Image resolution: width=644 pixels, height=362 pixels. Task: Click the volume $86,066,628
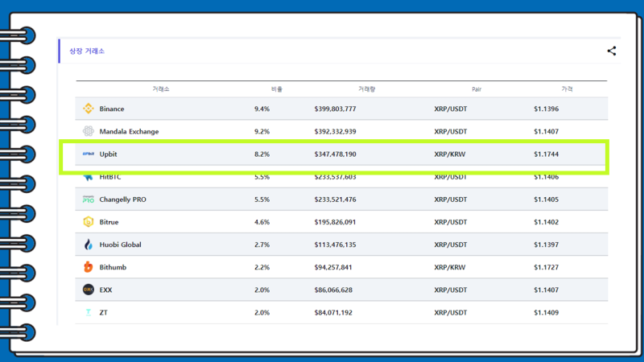tap(333, 290)
